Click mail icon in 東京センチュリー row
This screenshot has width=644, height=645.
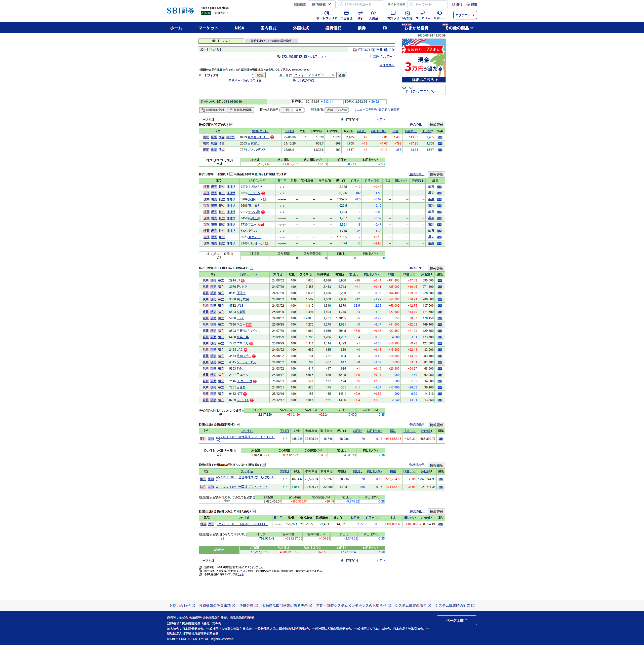click(x=440, y=137)
